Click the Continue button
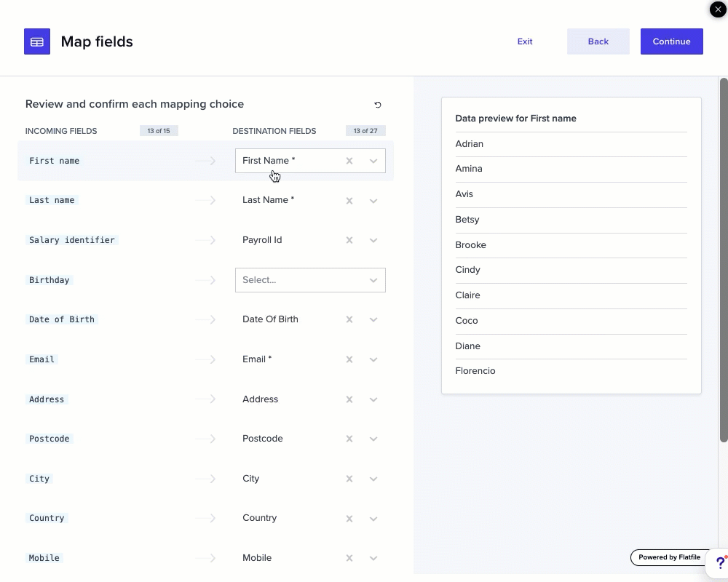 pos(671,41)
